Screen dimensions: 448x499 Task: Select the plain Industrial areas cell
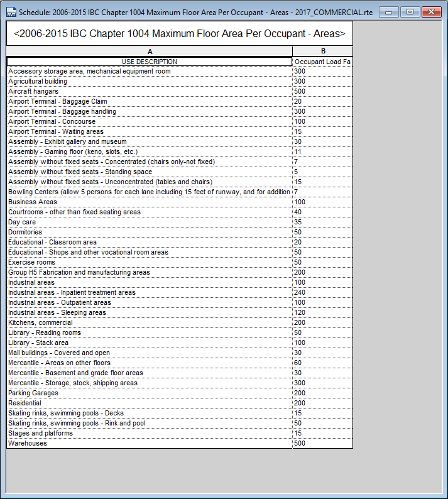click(150, 282)
